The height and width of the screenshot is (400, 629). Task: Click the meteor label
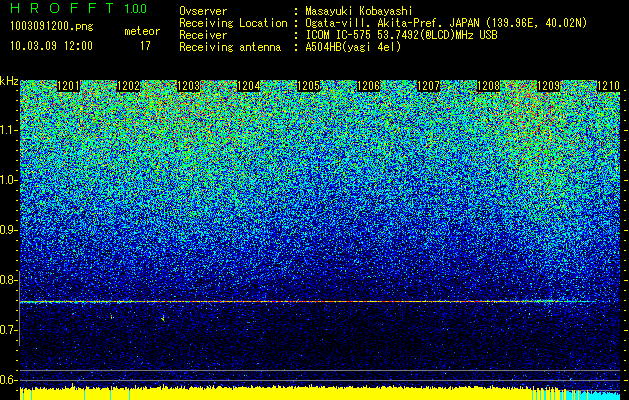pyautogui.click(x=142, y=31)
